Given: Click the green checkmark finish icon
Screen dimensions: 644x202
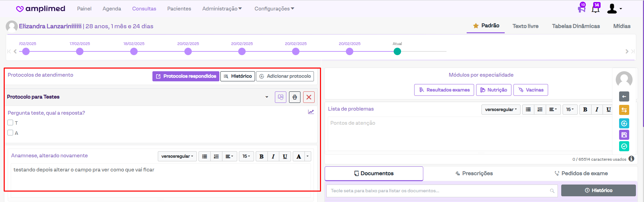Looking at the screenshot, I should [x=624, y=146].
